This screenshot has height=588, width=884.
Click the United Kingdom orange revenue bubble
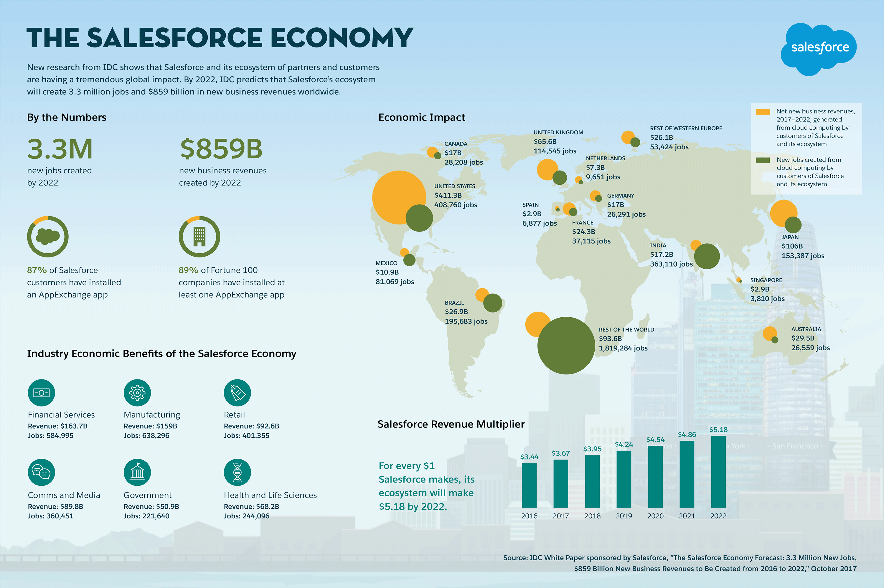coord(547,170)
